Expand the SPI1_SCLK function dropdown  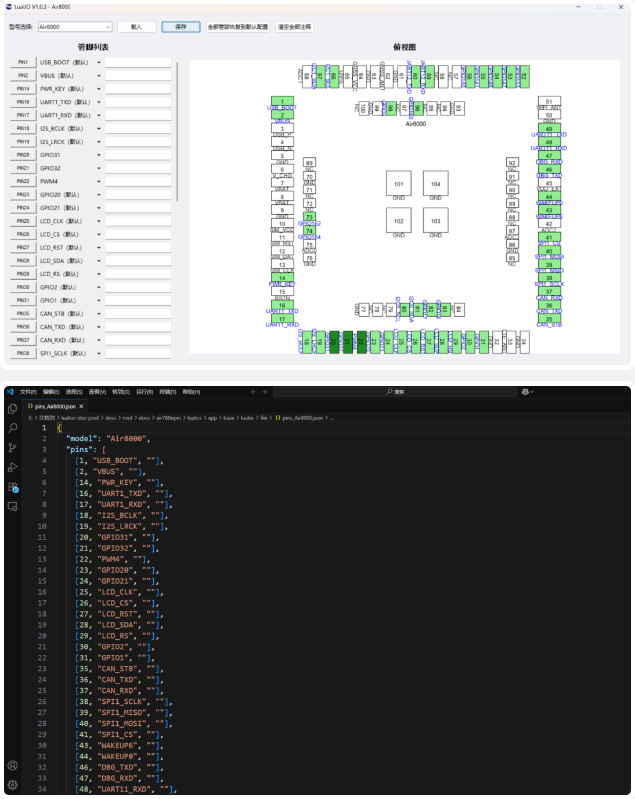click(98, 353)
